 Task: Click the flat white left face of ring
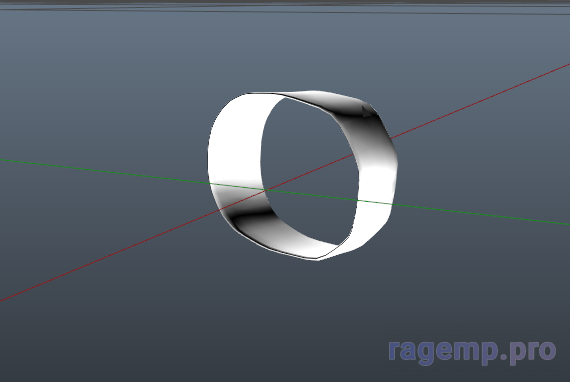tap(236, 145)
